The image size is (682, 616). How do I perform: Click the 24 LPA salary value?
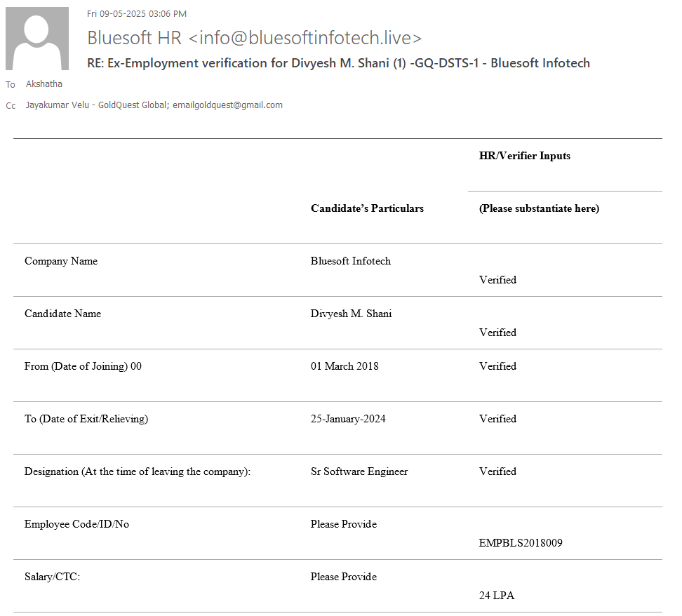[496, 596]
